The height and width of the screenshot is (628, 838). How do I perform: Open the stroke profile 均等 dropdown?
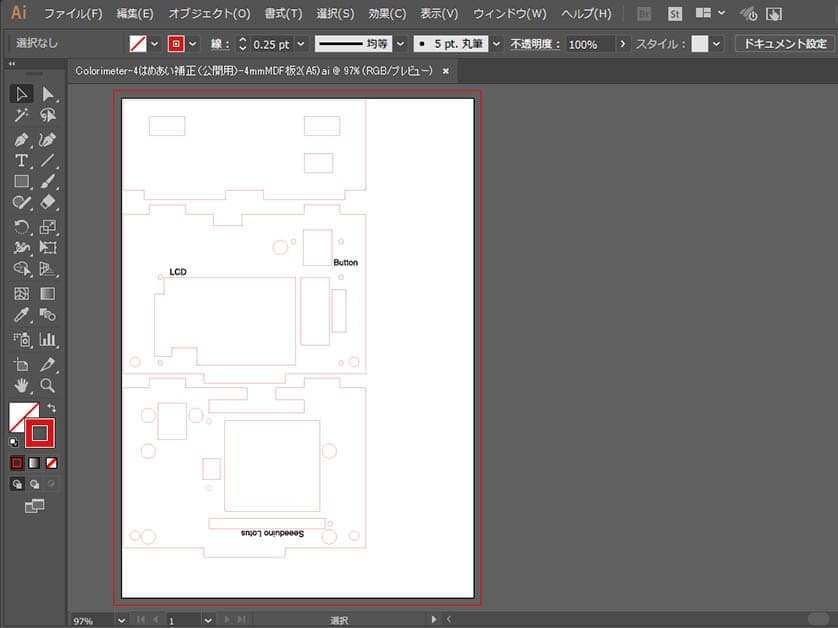(400, 45)
